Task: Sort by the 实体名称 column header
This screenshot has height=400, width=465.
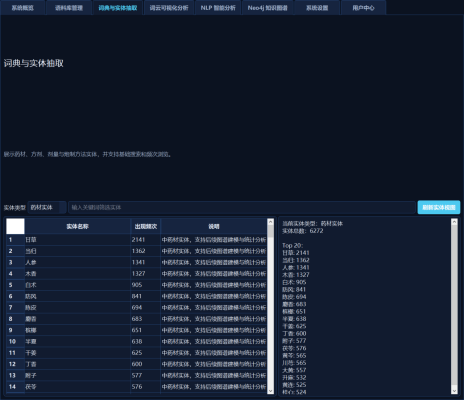Action: point(77,226)
